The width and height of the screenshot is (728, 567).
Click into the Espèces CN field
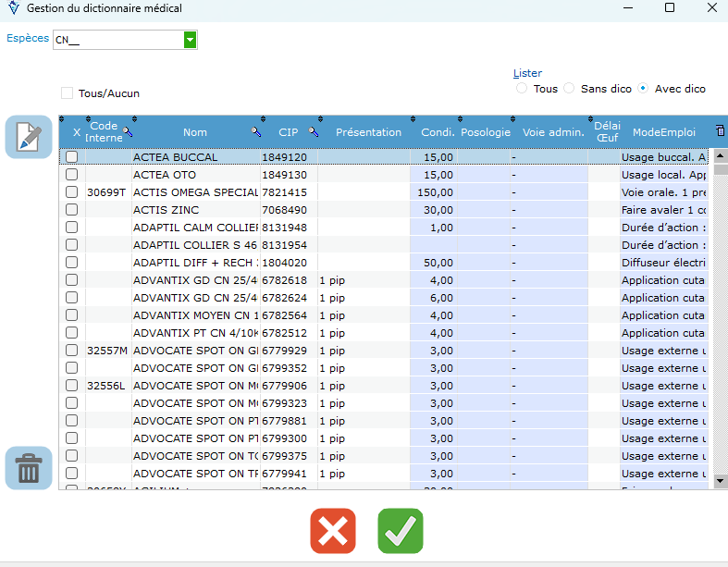118,40
